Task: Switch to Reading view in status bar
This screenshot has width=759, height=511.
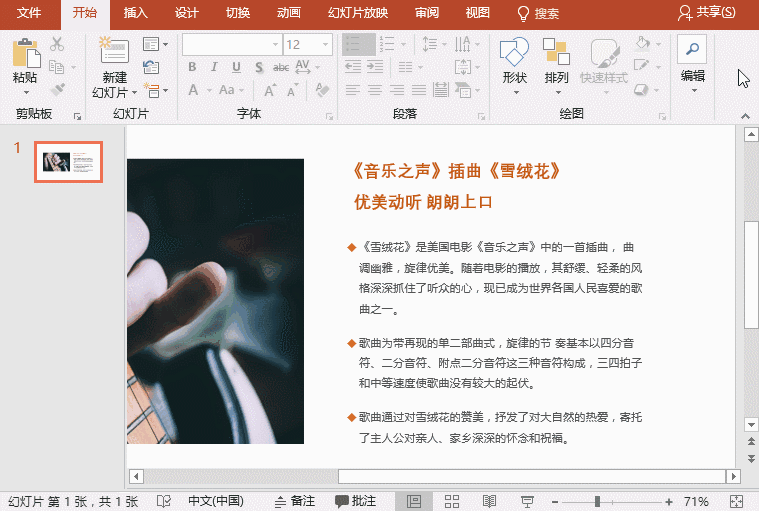Action: (x=489, y=501)
